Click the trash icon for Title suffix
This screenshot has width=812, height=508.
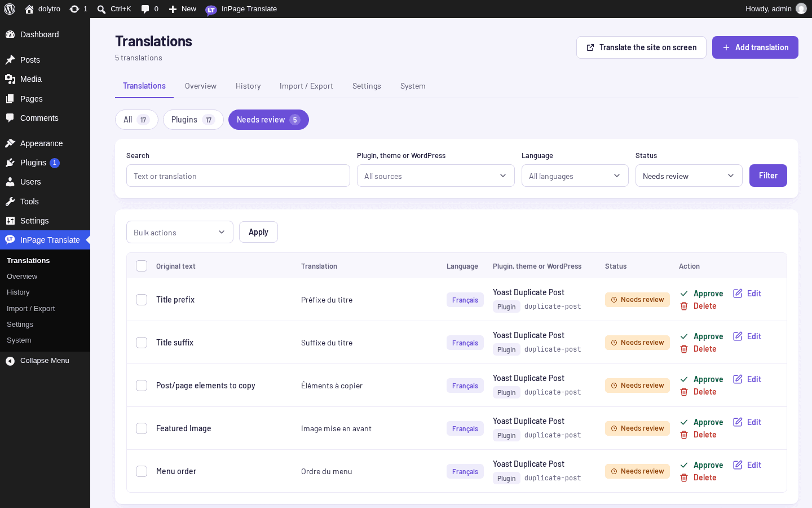pyautogui.click(x=684, y=349)
